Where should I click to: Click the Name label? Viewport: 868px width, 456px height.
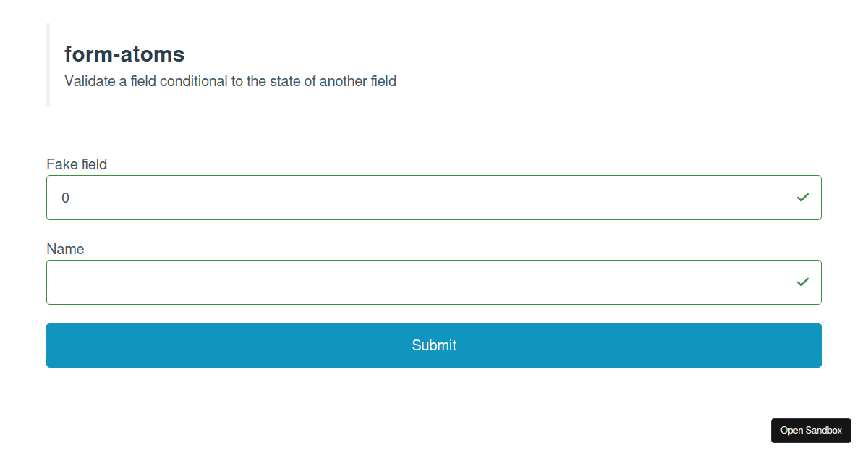65,249
